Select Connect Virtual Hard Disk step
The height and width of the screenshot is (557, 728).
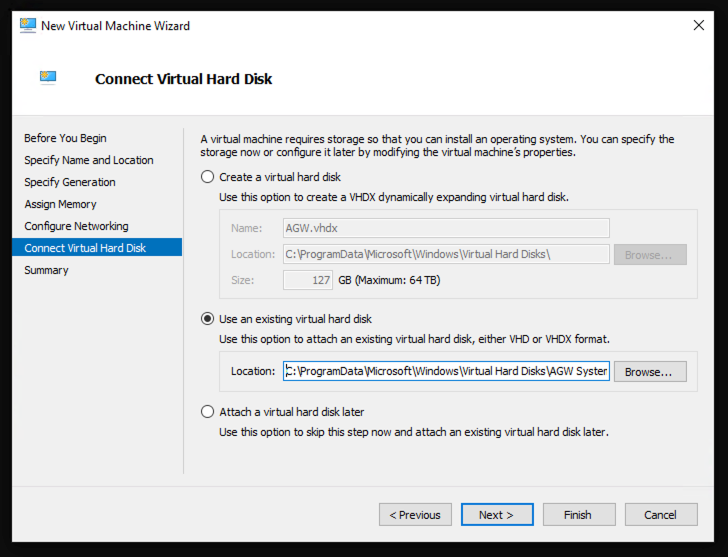pyautogui.click(x=85, y=248)
